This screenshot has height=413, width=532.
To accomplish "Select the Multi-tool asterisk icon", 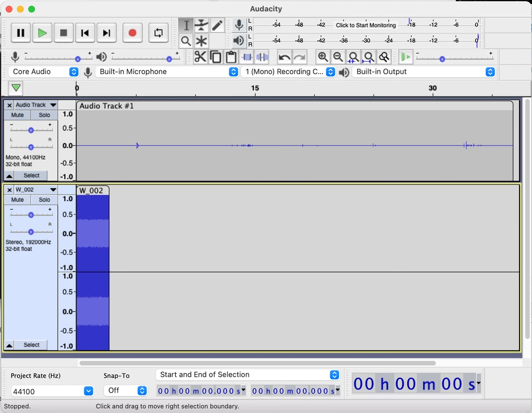I will [201, 41].
